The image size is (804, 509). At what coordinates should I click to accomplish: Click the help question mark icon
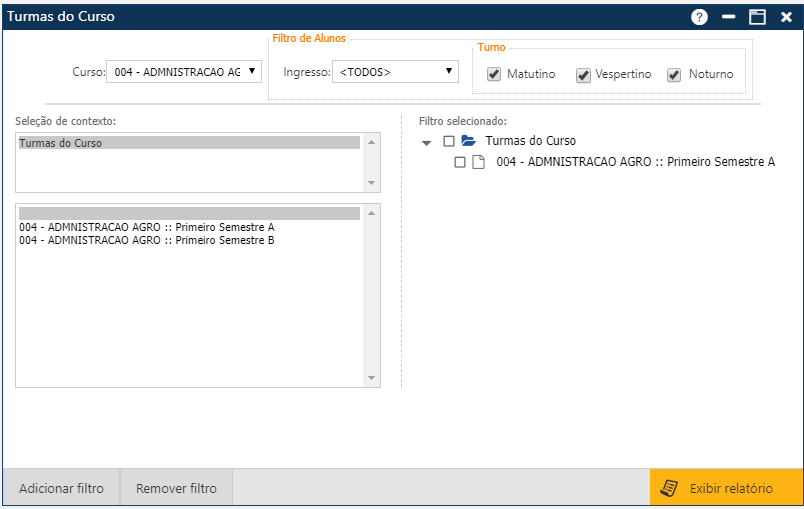[699, 17]
